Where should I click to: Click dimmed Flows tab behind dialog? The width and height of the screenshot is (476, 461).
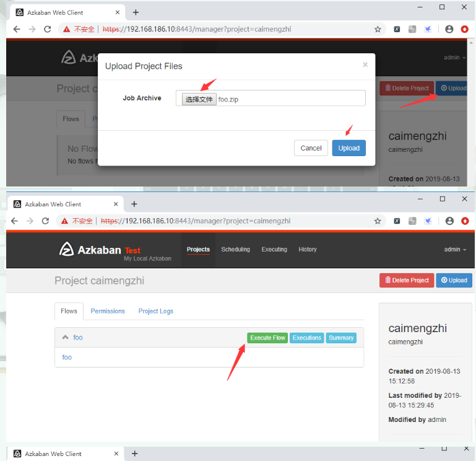click(x=71, y=119)
